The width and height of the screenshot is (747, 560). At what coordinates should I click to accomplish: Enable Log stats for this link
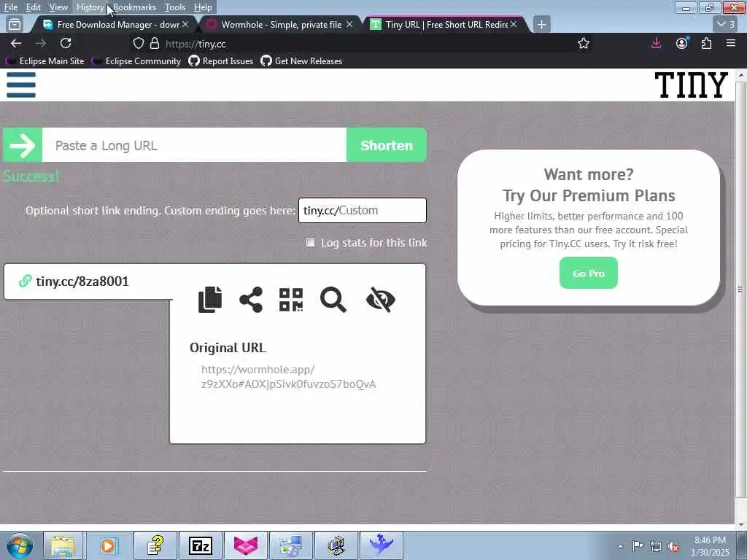pyautogui.click(x=310, y=243)
